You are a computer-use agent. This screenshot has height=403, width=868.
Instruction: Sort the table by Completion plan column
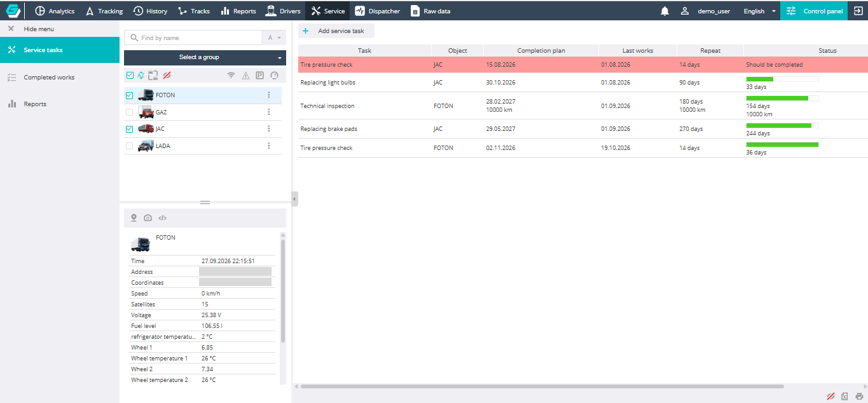coord(541,50)
